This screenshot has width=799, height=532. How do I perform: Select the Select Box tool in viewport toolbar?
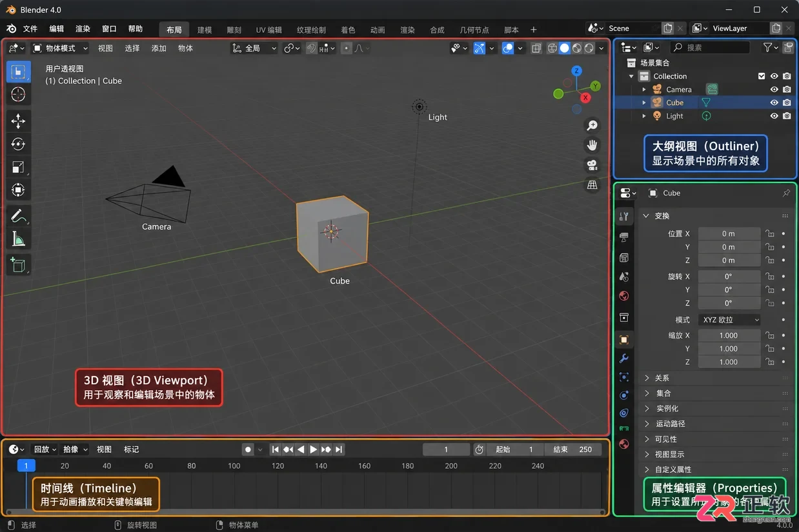18,72
